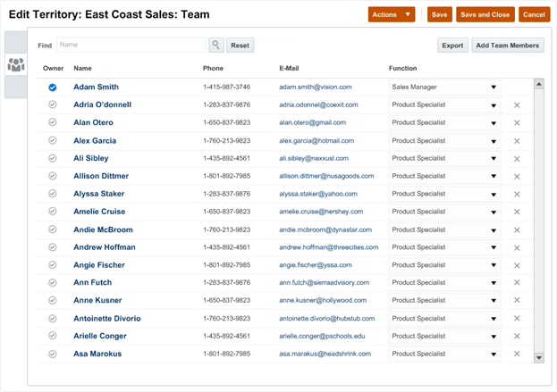Set Adria O'Donnell as owner
Viewport: 557px width, 392px height.
[x=53, y=105]
